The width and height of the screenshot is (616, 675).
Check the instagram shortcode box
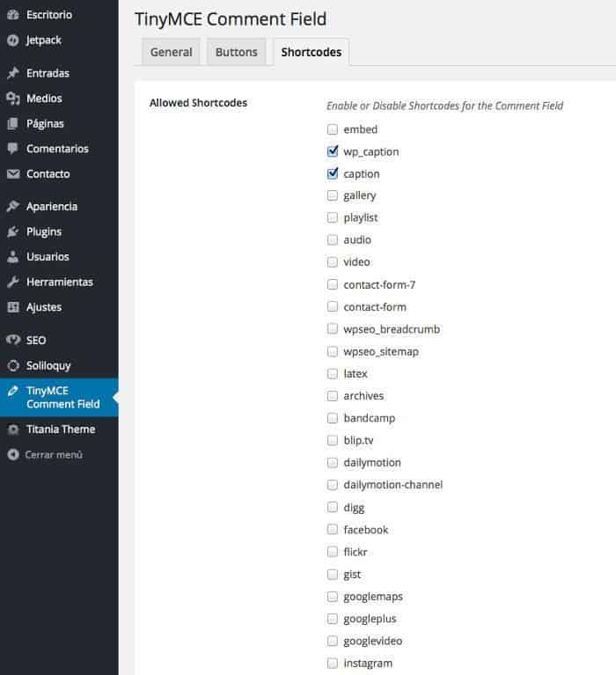(333, 664)
